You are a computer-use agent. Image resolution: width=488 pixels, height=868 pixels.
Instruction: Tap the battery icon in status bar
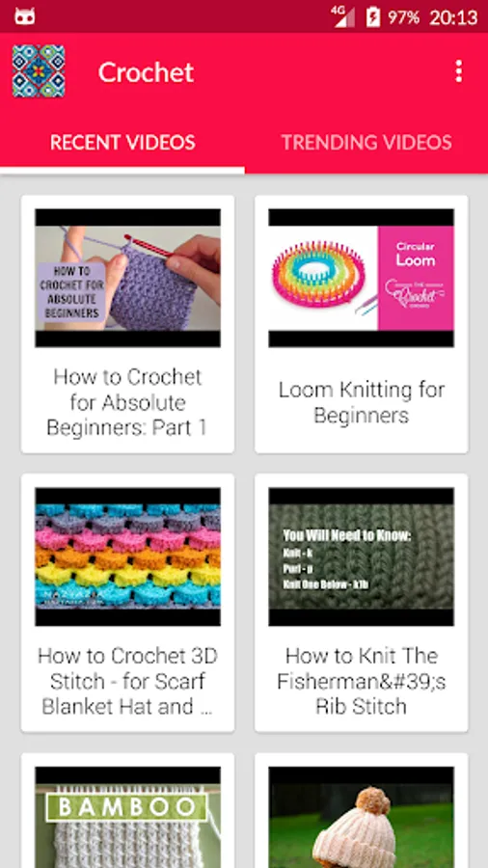point(373,16)
